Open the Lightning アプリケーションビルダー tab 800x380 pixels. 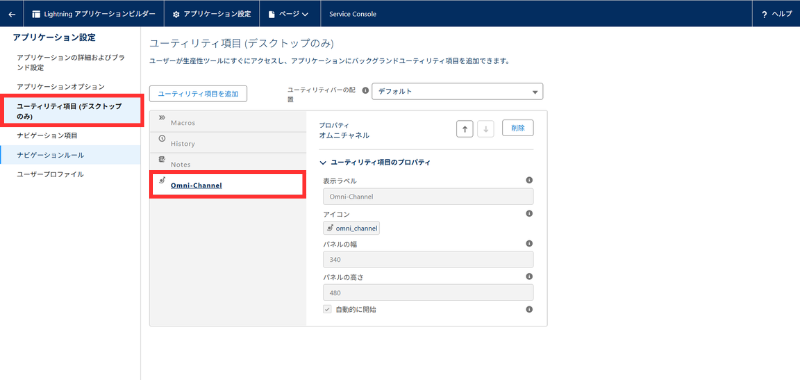coord(93,14)
